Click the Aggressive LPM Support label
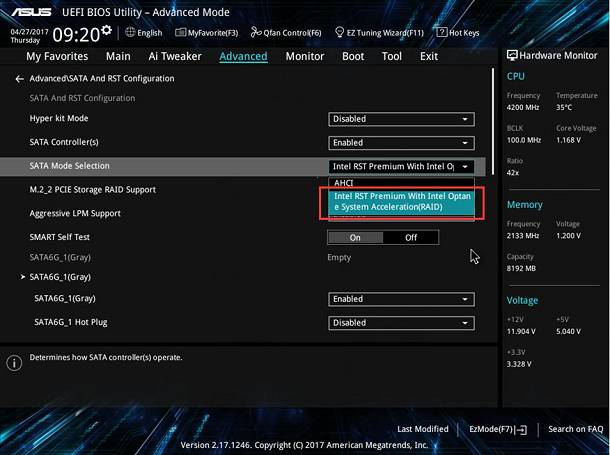This screenshot has width=610, height=455. (75, 214)
